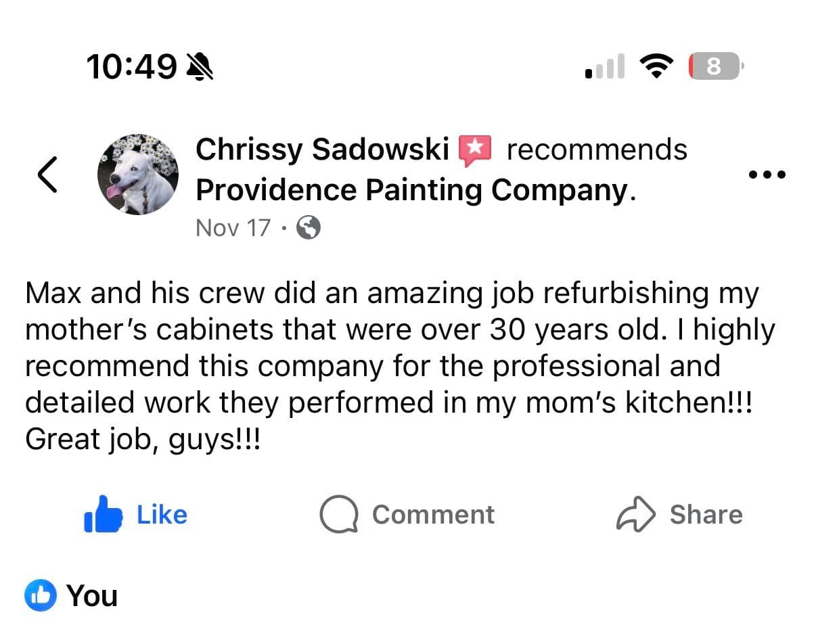
Task: Click the Share arrow icon
Action: coord(635,515)
